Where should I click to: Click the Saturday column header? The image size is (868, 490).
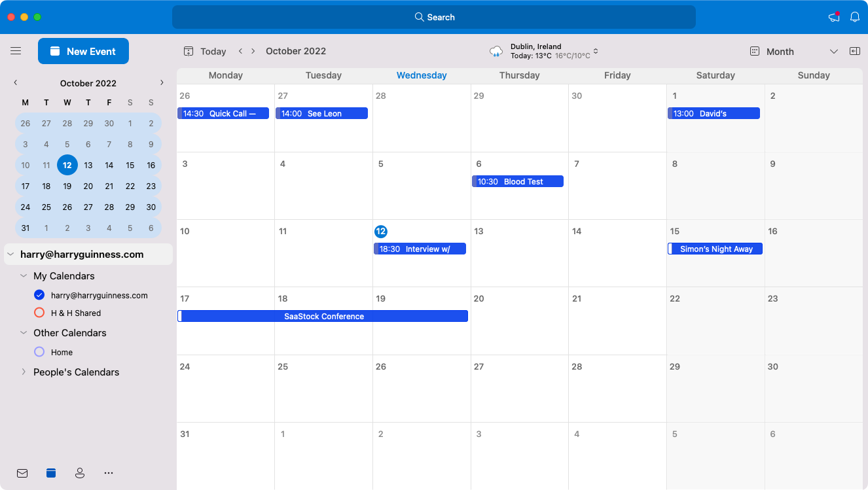tap(715, 75)
